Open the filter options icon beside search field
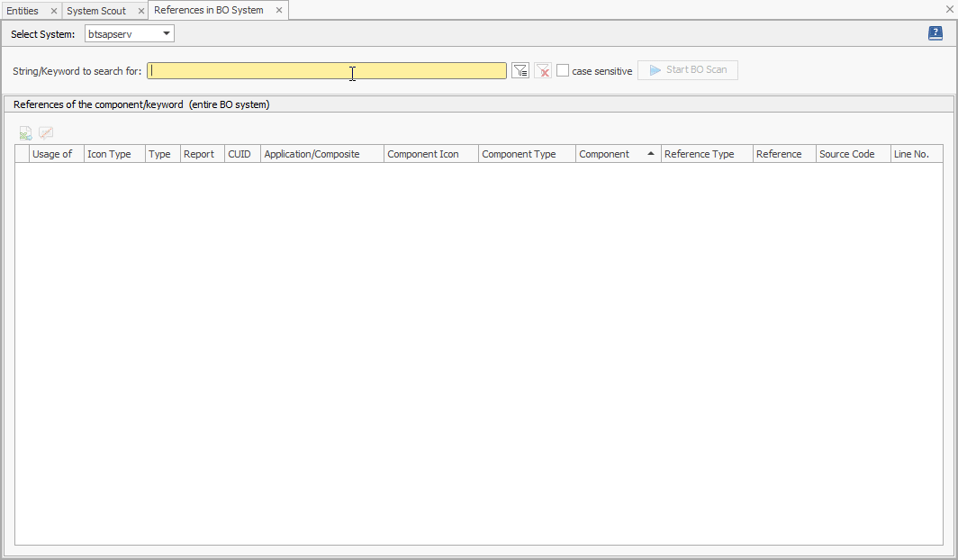The image size is (958, 560). [520, 69]
